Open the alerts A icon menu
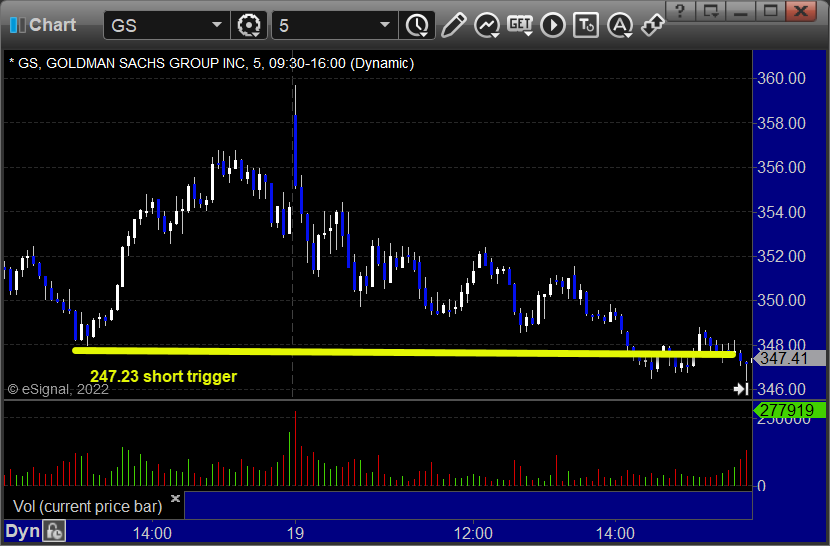 click(619, 25)
